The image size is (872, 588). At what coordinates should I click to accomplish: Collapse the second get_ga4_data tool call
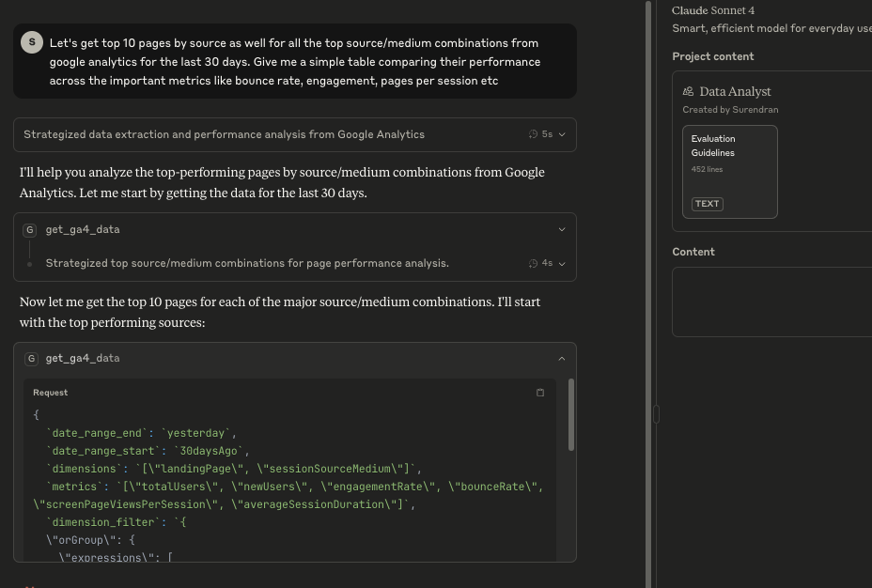562,359
